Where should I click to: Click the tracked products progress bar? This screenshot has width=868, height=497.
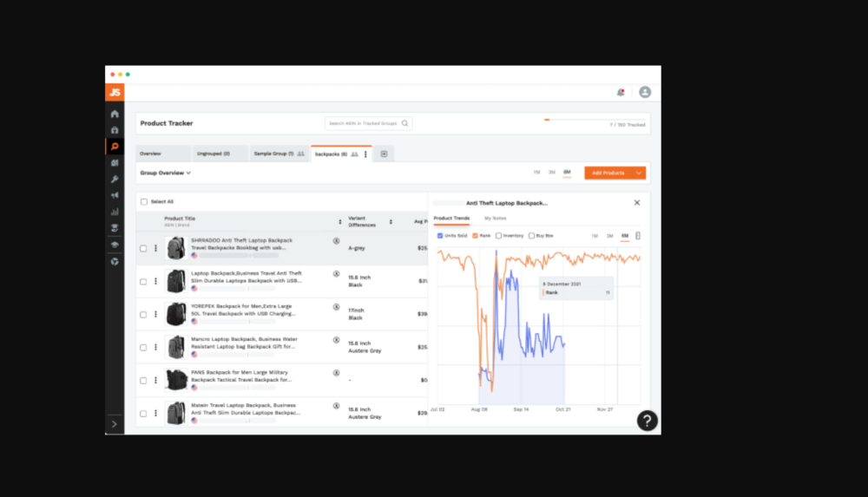point(595,120)
